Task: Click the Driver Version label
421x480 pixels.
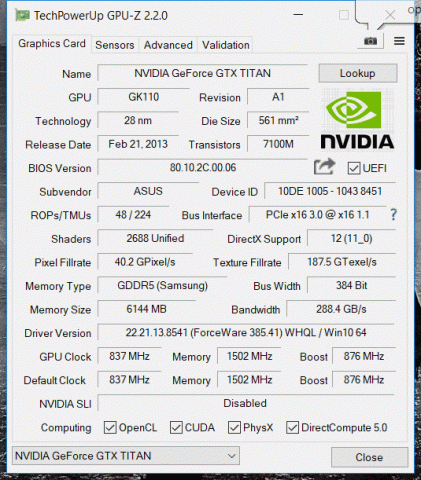Action: pos(58,333)
